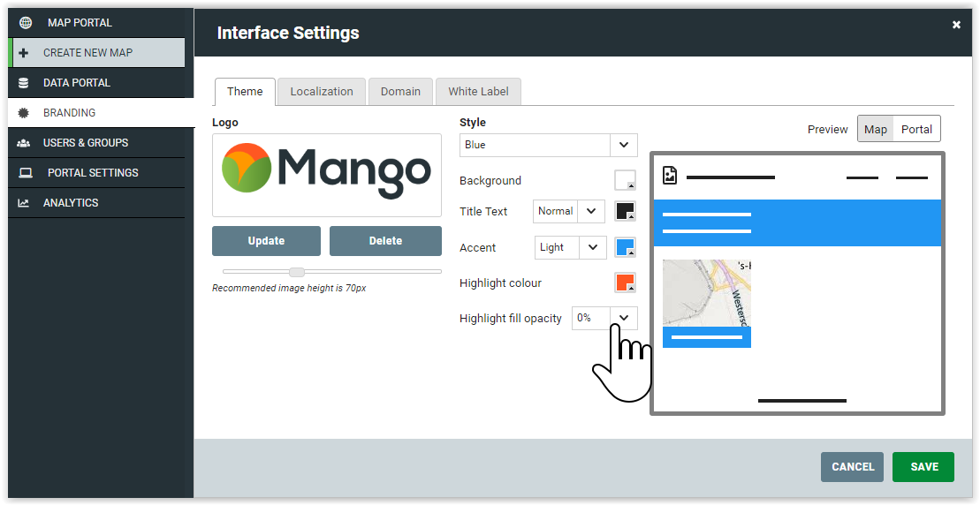Open the Style dropdown showing Blue
980x505 pixels.
pos(548,145)
